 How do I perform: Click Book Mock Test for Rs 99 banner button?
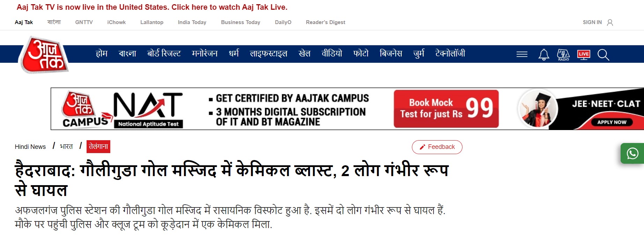click(x=446, y=109)
